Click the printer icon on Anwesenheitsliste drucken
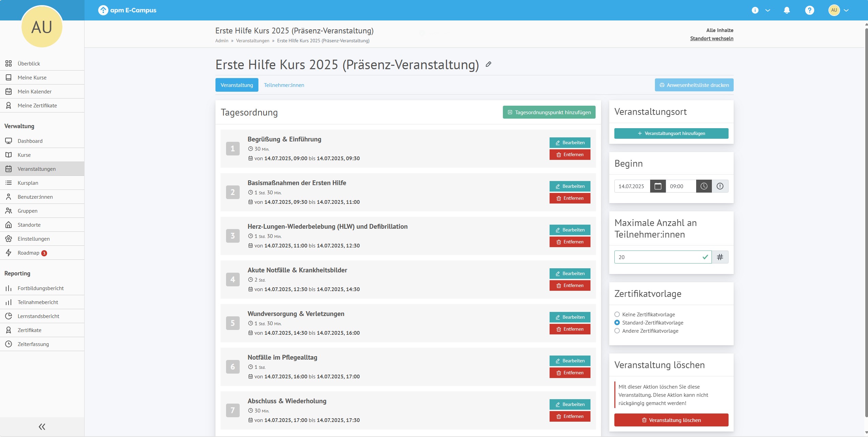This screenshot has height=437, width=868. (662, 85)
